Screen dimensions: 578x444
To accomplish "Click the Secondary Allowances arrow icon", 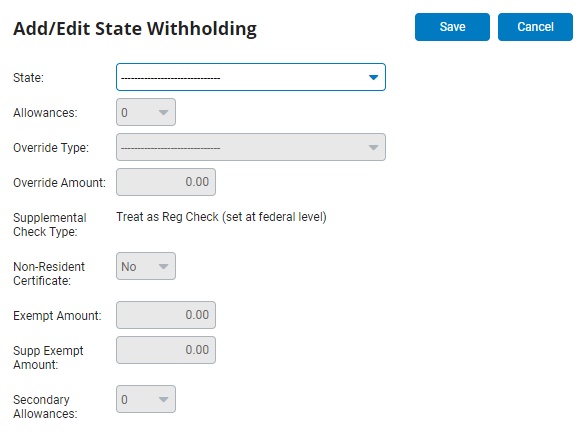I will tap(163, 399).
